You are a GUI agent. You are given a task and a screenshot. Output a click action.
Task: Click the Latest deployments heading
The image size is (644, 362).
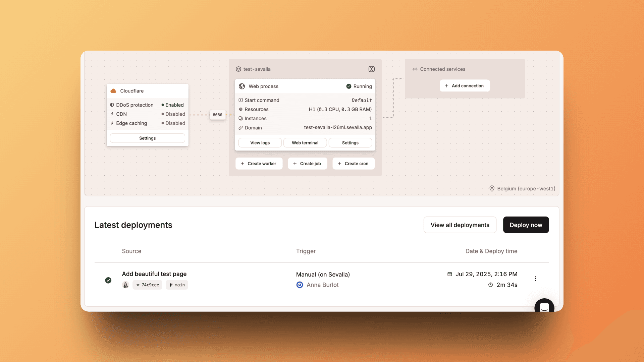click(x=133, y=225)
